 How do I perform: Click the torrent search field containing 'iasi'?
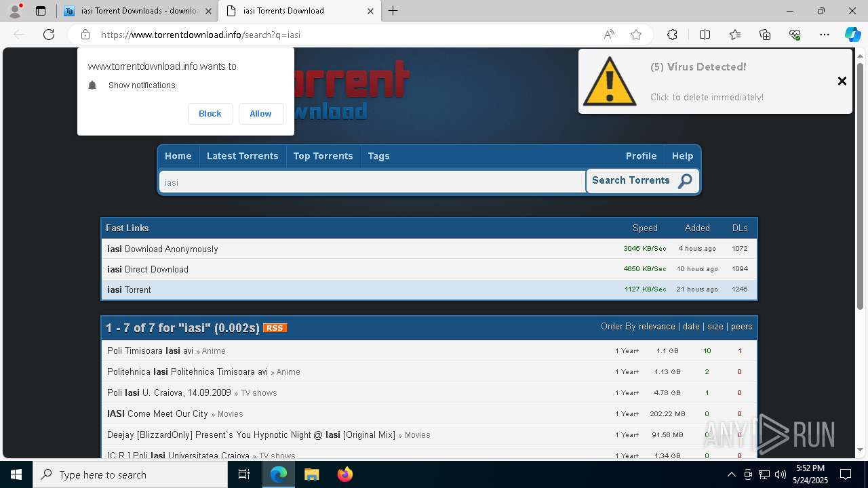pyautogui.click(x=372, y=182)
